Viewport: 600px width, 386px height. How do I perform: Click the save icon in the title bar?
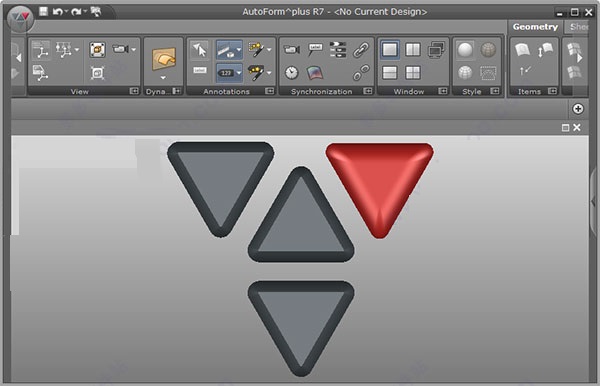[x=44, y=11]
